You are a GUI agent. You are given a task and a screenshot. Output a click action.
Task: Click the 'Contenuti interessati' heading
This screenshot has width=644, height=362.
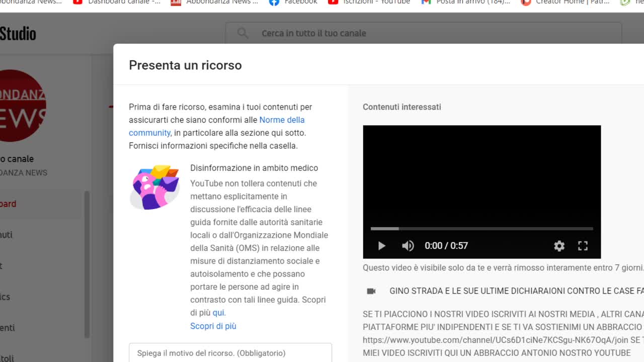(401, 107)
